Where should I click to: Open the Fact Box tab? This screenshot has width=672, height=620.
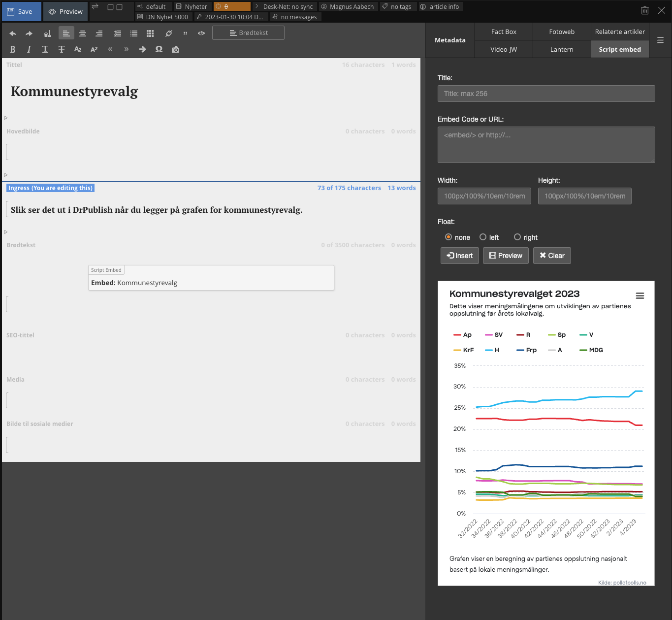point(504,32)
